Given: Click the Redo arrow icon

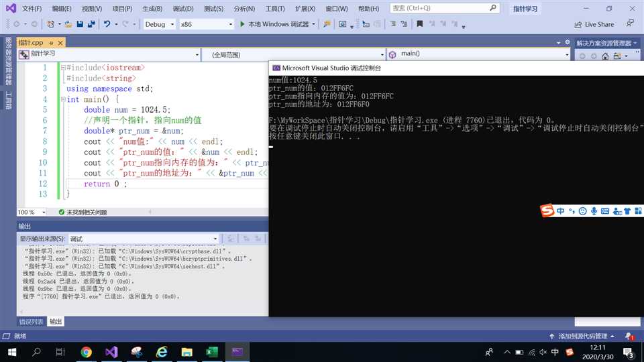Looking at the screenshot, I should 125,24.
